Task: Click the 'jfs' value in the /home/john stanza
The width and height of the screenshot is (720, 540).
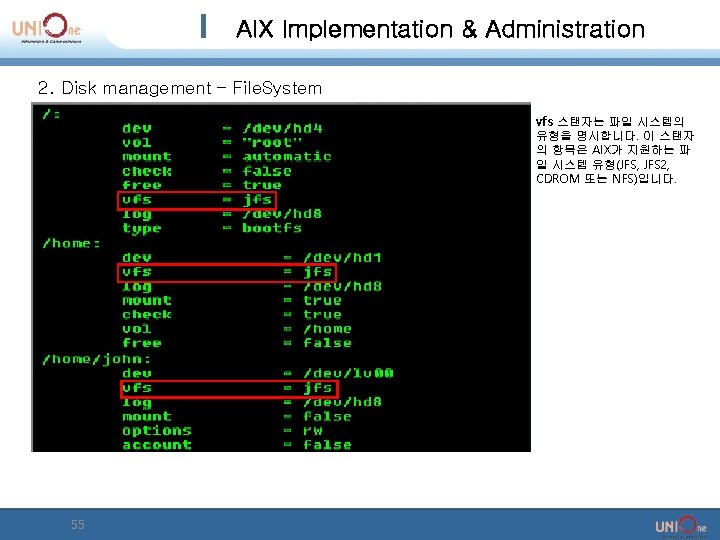Action: 318,388
